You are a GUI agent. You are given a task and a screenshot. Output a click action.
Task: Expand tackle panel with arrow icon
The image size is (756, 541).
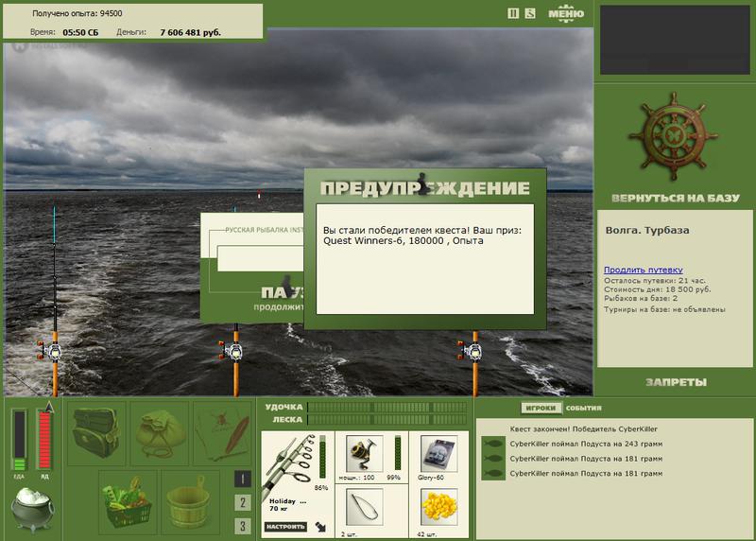click(320, 527)
